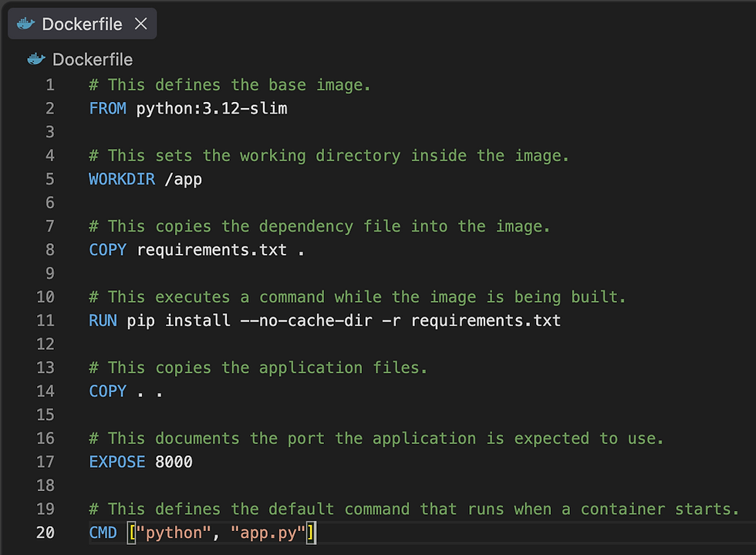Click the Docker whale icon in the tab
This screenshot has height=555, width=756.
click(25, 24)
